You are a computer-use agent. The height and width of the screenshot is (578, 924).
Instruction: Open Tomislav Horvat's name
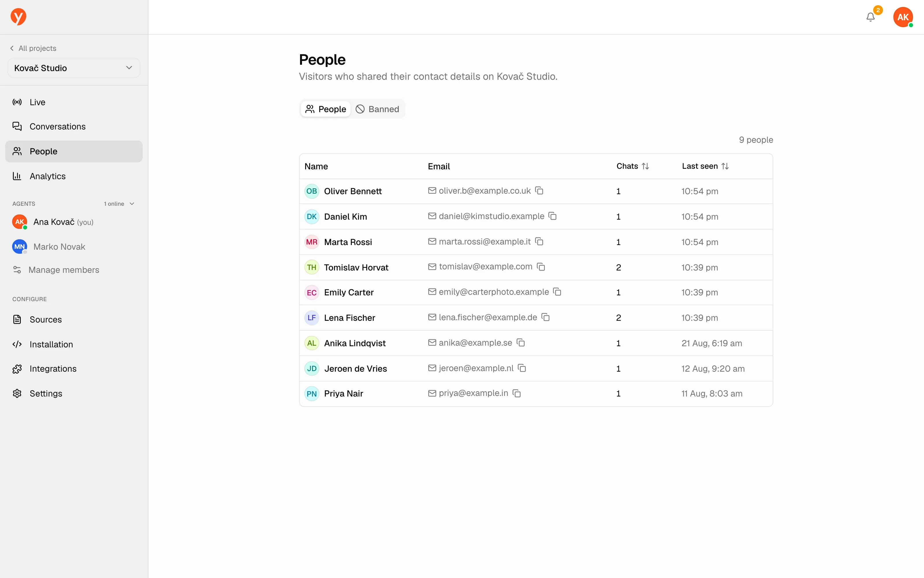(356, 268)
